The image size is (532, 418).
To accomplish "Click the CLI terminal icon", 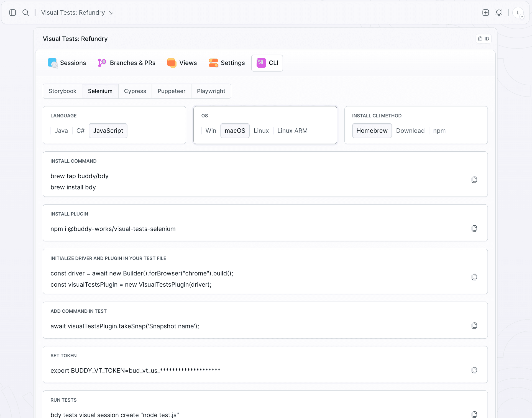I will click(x=261, y=63).
